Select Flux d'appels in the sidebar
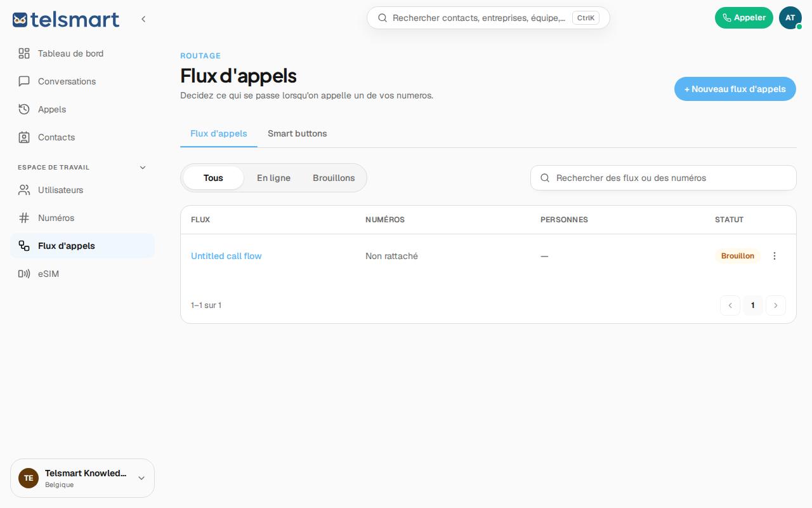The image size is (812, 508). 82,246
